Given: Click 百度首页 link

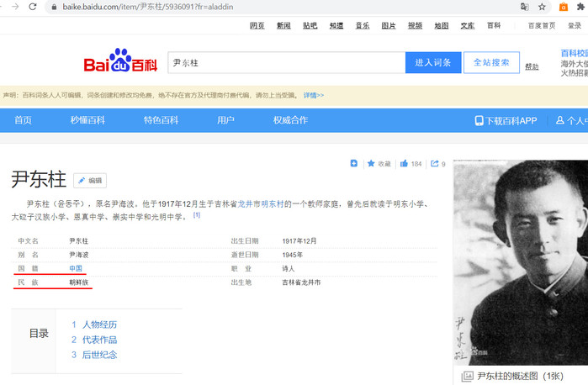Looking at the screenshot, I should point(542,25).
